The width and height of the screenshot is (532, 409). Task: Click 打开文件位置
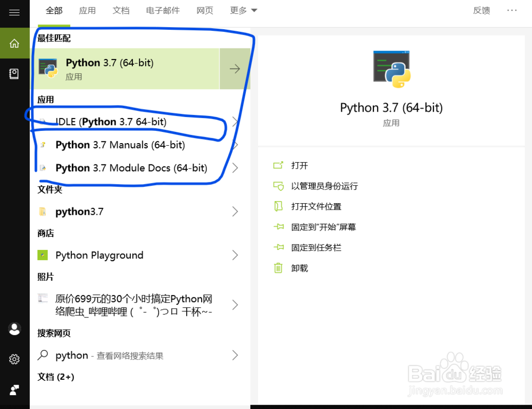[316, 206]
